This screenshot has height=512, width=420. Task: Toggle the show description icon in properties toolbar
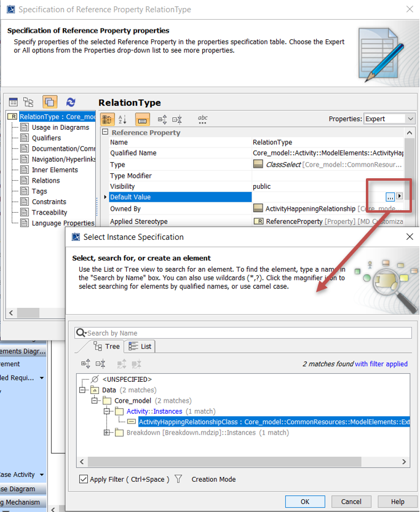coord(142,120)
